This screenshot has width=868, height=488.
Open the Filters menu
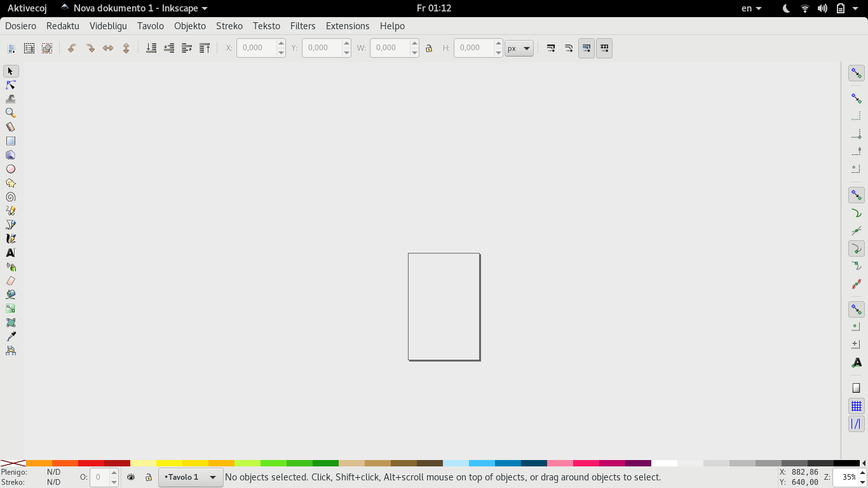[x=303, y=26]
